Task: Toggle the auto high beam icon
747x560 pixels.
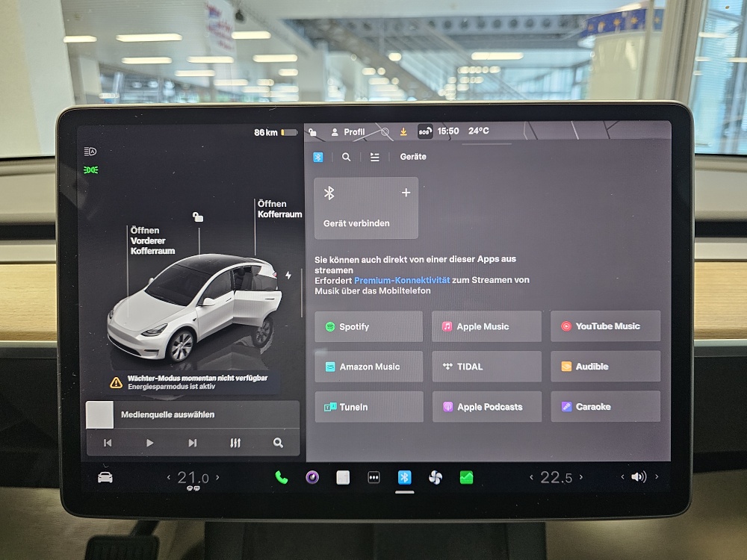Action: point(90,152)
